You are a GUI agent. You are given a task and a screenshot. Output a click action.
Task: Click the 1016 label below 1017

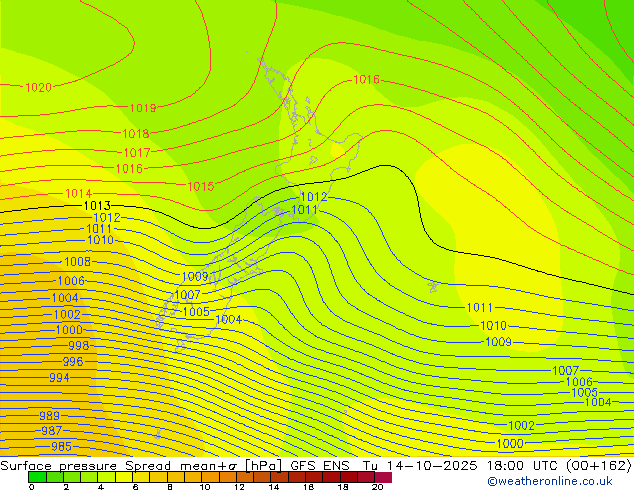point(129,169)
